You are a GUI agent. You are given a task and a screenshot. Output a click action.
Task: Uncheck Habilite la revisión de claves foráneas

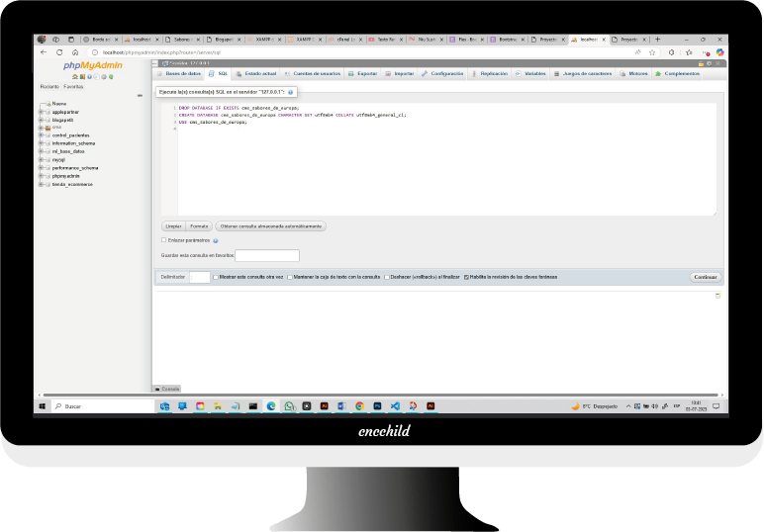point(466,277)
